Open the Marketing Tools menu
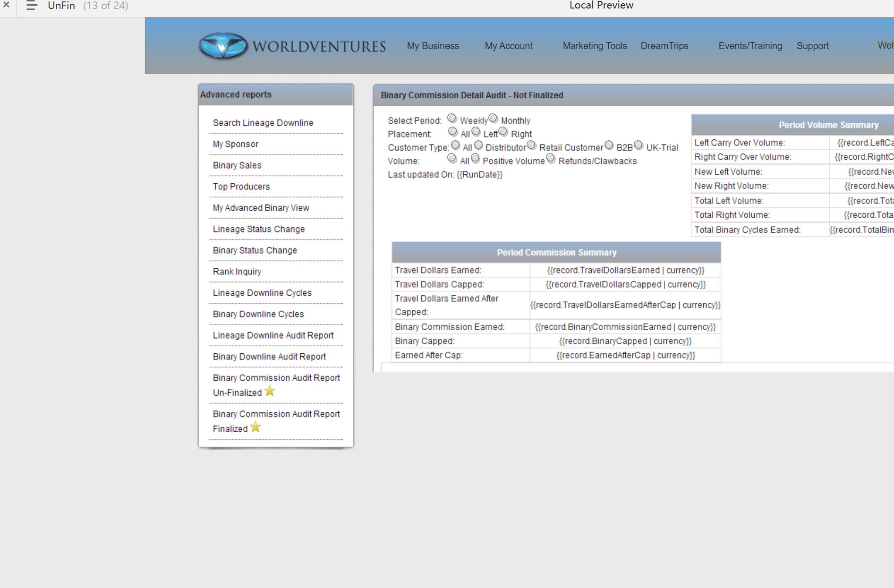The height and width of the screenshot is (588, 894). tap(595, 46)
